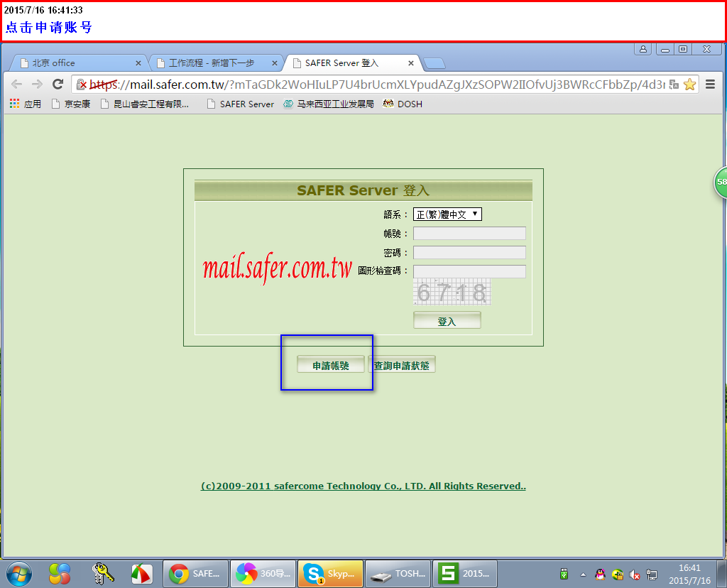Click the safercome copyright footer link
This screenshot has width=727, height=588.
click(363, 486)
